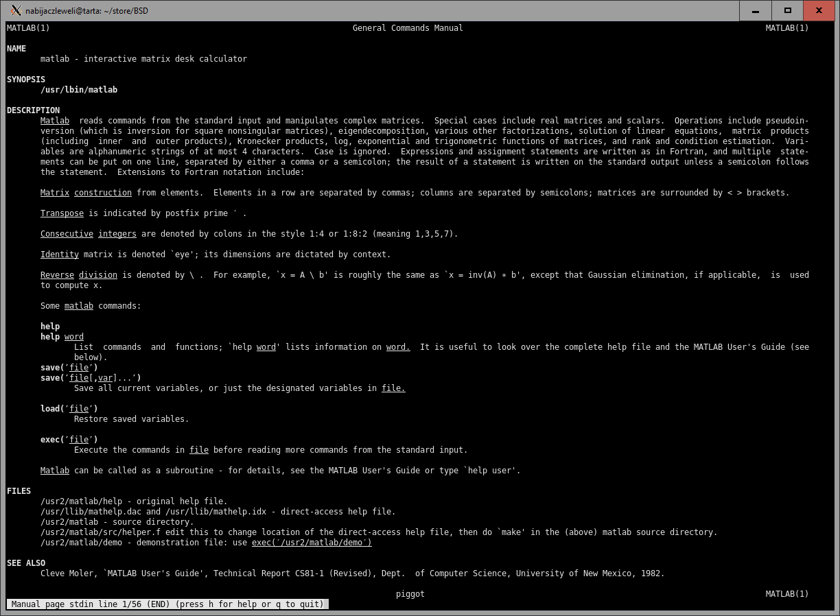Click the underlined word Identity

click(60, 254)
